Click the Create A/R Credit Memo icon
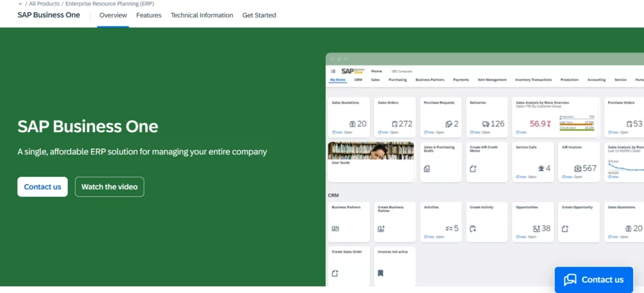The height and width of the screenshot is (293, 644). pyautogui.click(x=473, y=169)
